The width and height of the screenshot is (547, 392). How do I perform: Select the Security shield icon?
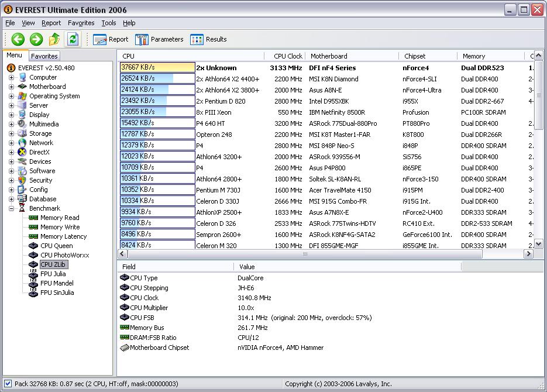point(22,180)
